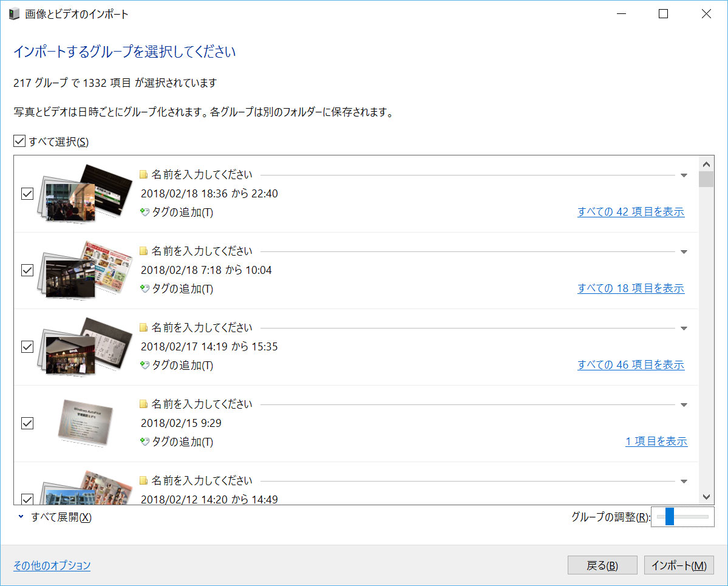728x586 pixels.
Task: Uncheck the 2018/02/18 7:18 group checkbox
Action: tap(27, 270)
